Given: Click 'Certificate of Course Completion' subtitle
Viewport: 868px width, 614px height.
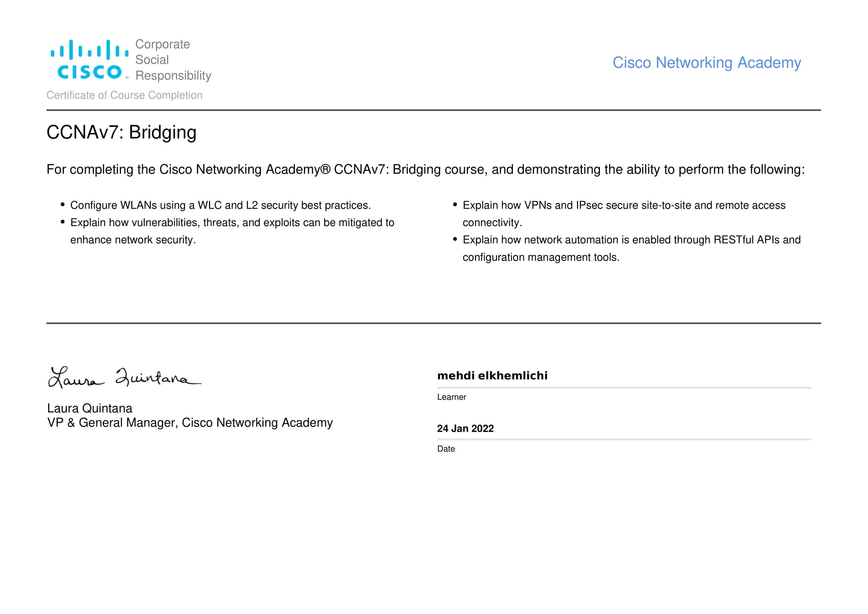Looking at the screenshot, I should (x=124, y=95).
